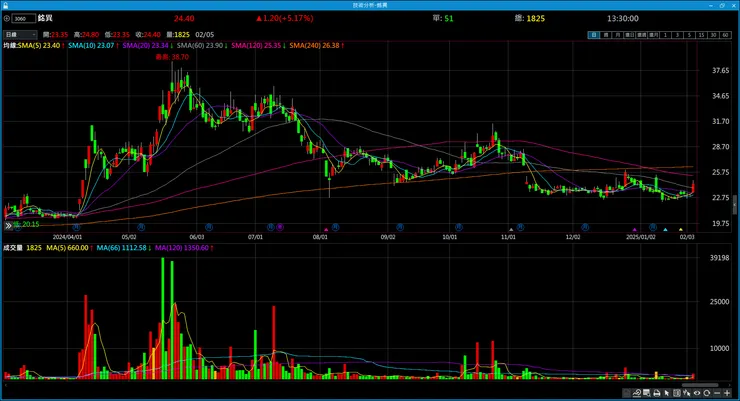Click the 38.70 high price annotation
Viewport: 740px width, 401px height.
click(x=172, y=57)
